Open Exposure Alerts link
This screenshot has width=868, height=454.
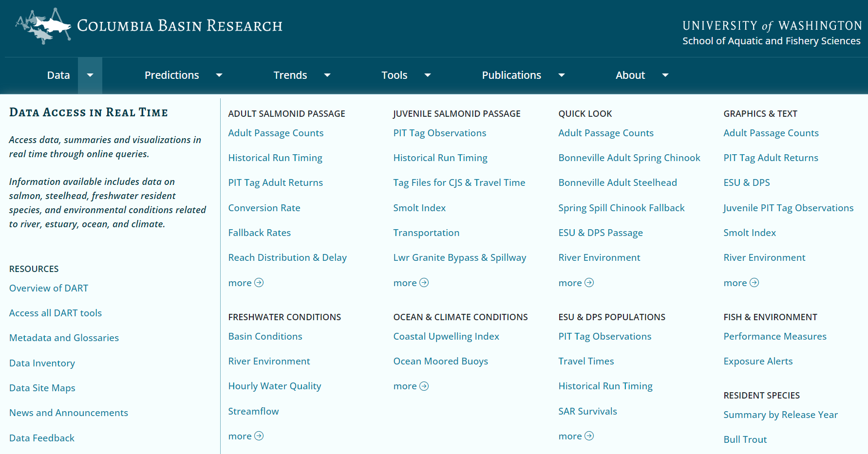[758, 361]
